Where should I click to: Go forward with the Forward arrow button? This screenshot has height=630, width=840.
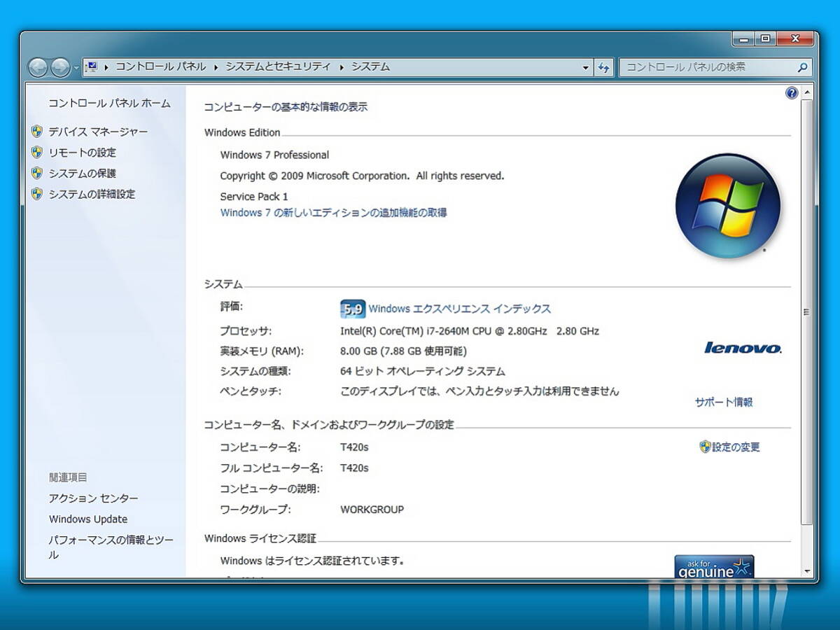tap(60, 67)
